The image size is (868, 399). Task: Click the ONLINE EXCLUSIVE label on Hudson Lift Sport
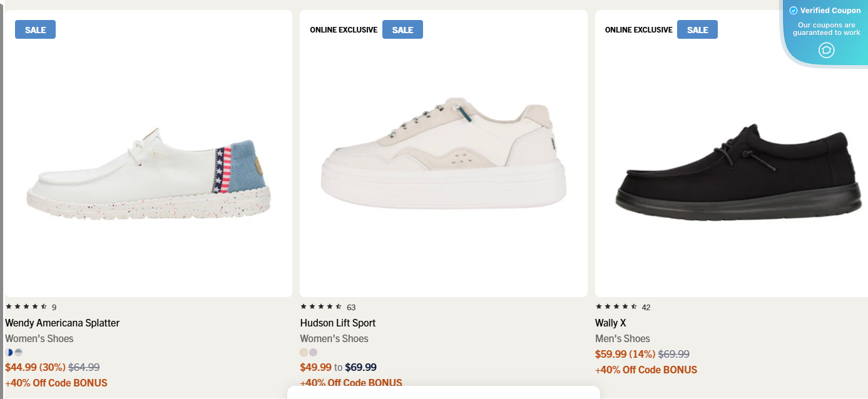pos(344,29)
